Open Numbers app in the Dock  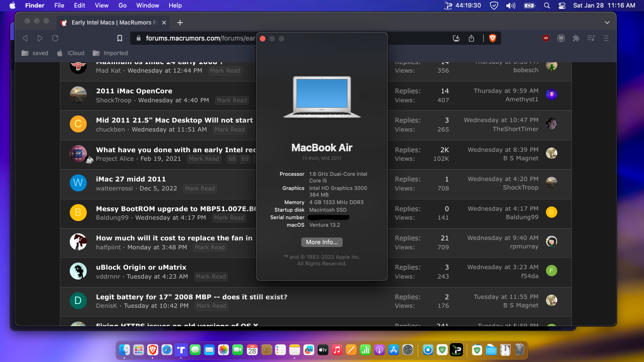point(365,350)
